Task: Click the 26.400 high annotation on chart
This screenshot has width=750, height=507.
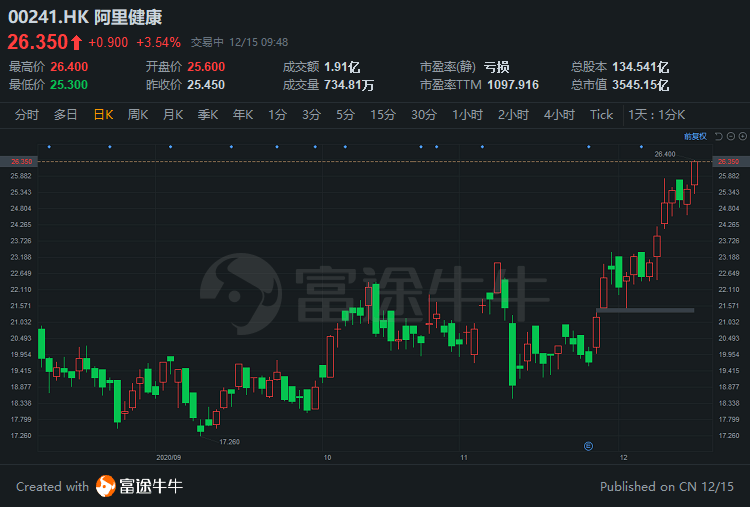Action: 665,154
